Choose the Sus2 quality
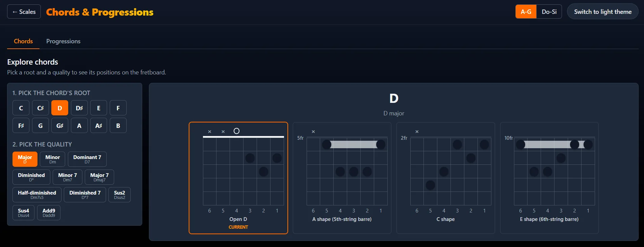The height and width of the screenshot is (247, 644). [x=120, y=195]
